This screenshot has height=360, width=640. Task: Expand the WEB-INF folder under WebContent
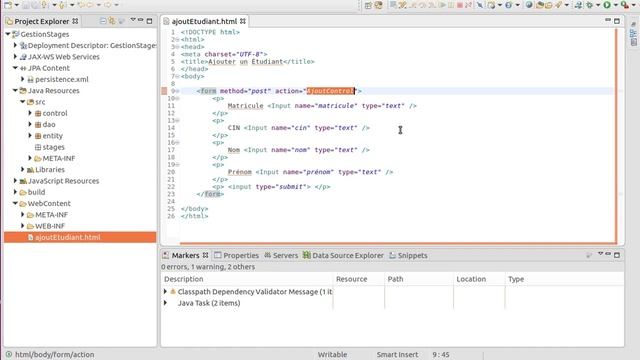(23, 226)
